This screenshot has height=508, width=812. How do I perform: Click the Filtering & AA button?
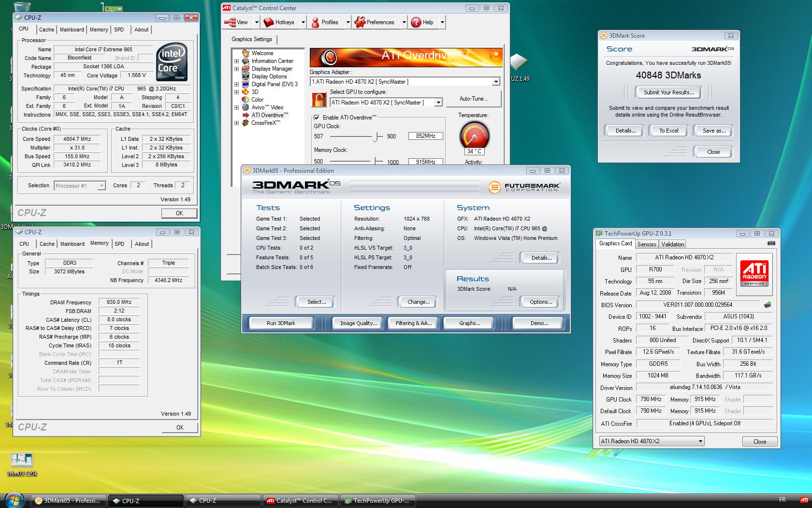414,323
